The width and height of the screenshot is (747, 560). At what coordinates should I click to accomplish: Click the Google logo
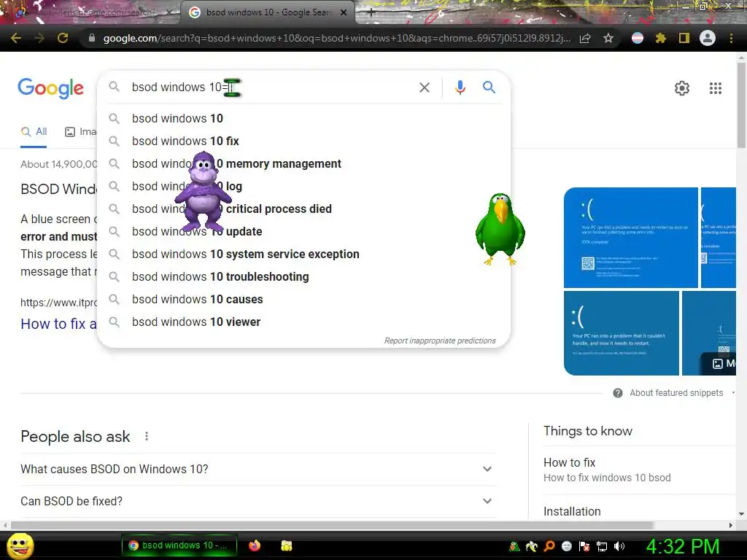pos(51,88)
